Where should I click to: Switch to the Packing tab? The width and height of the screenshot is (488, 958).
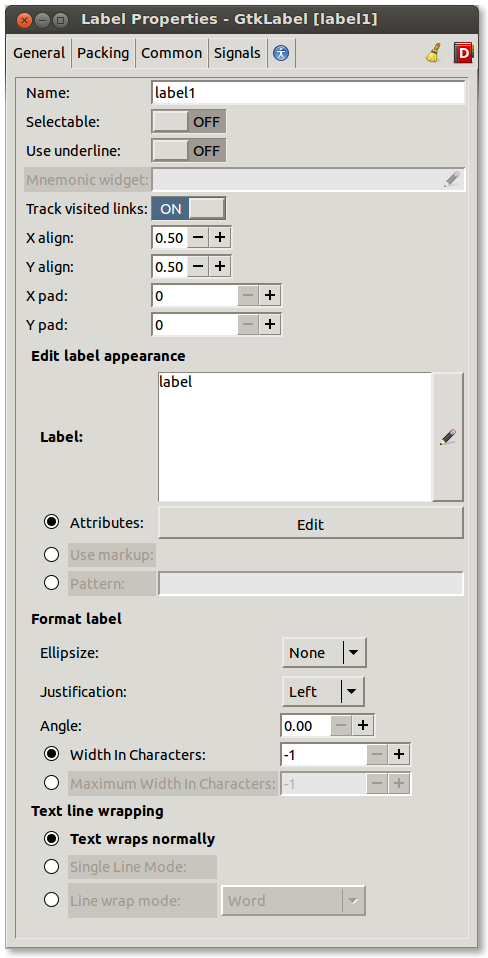click(x=103, y=53)
